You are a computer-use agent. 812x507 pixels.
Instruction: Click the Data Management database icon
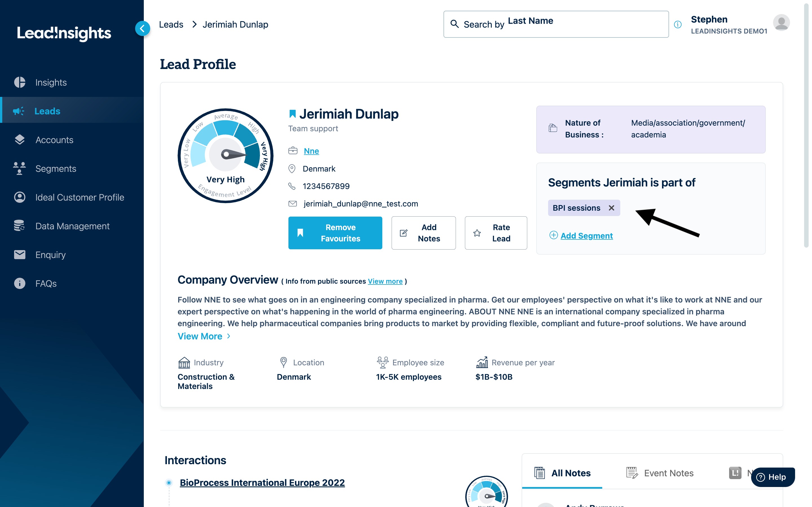click(19, 226)
